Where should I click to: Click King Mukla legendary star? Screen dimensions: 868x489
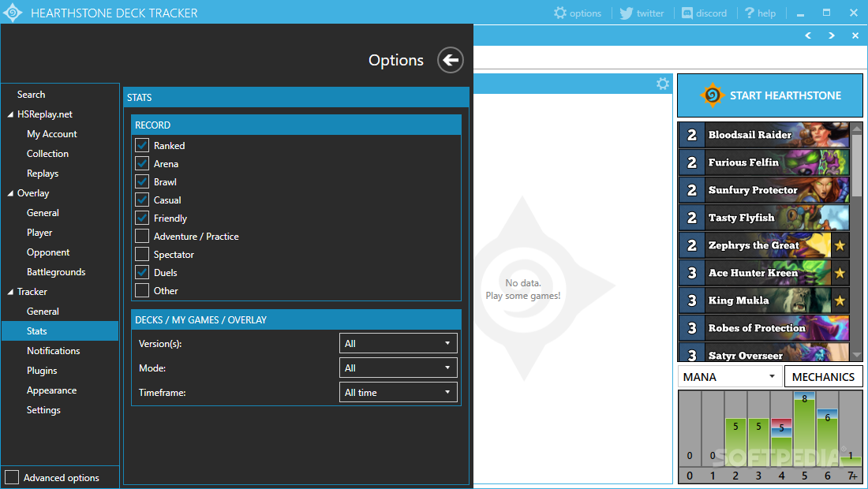point(840,300)
